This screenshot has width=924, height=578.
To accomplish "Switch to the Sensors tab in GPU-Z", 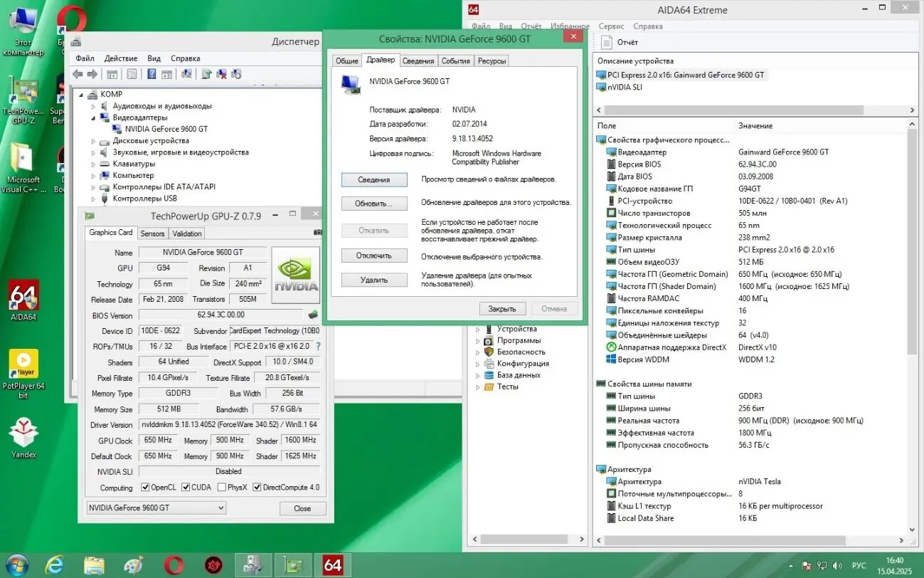I will tap(153, 233).
